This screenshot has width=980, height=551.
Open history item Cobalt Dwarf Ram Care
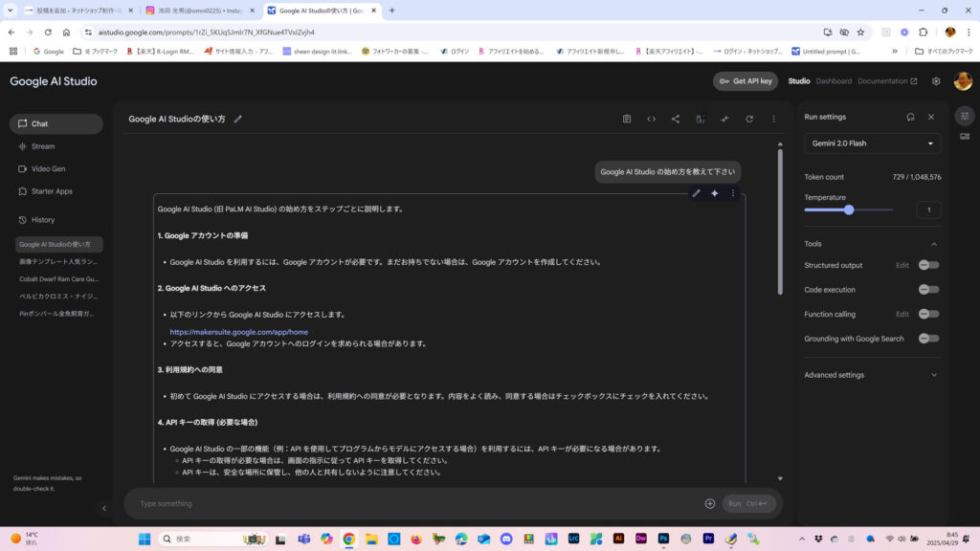pyautogui.click(x=58, y=278)
